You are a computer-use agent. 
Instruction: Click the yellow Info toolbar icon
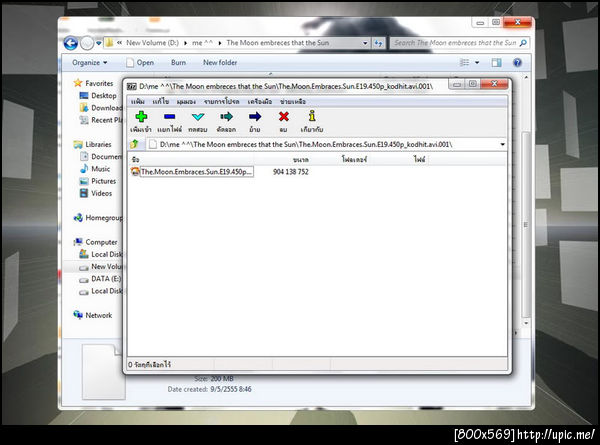coord(312,116)
